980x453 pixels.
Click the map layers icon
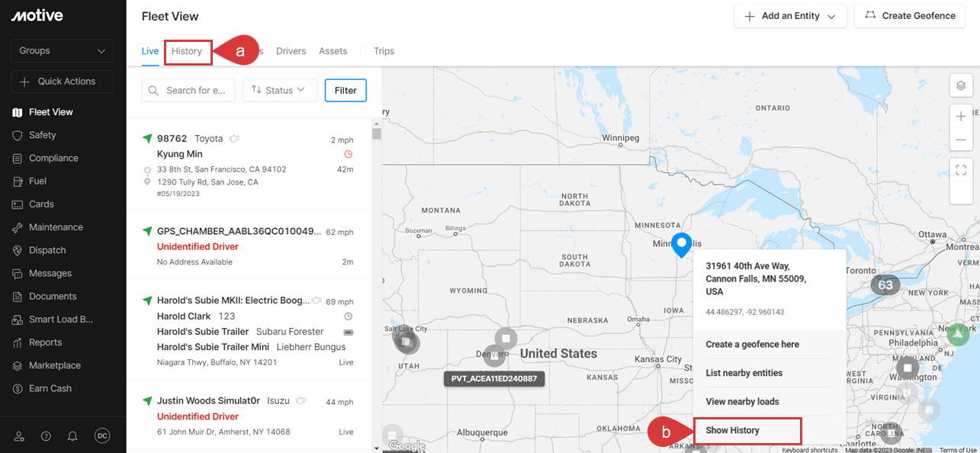tap(961, 85)
